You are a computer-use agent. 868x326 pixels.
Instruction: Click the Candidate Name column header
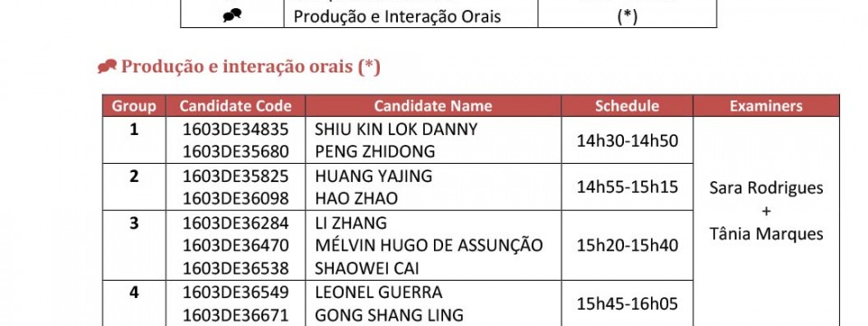click(x=433, y=106)
